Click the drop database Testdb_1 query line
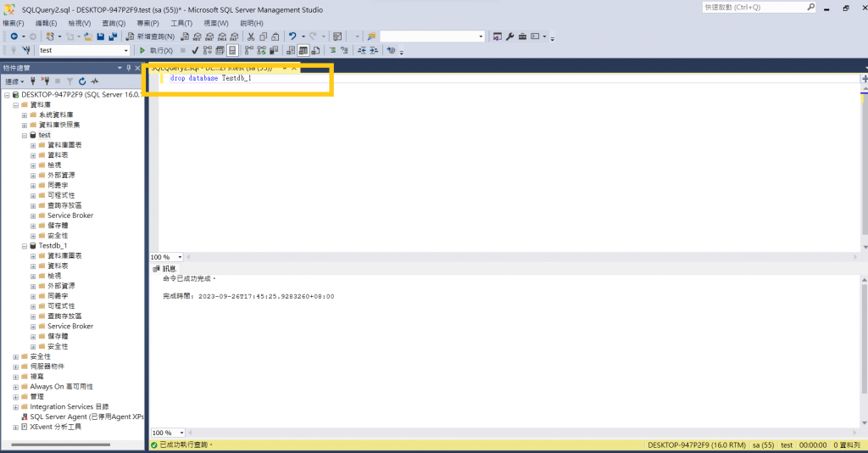The image size is (868, 453). point(210,78)
